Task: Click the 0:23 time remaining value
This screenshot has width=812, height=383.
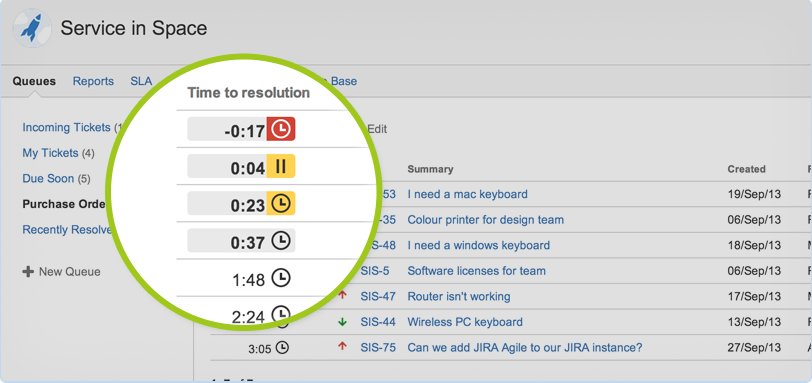Action: pyautogui.click(x=248, y=206)
